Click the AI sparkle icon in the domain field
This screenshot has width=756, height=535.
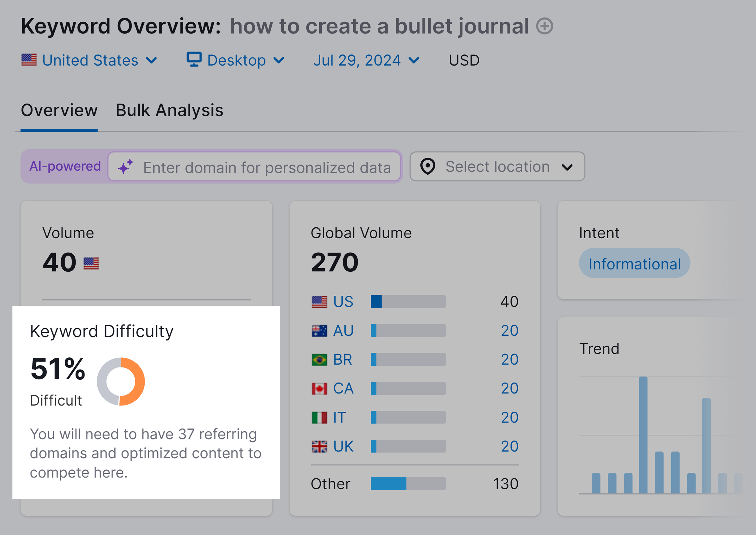coord(127,166)
